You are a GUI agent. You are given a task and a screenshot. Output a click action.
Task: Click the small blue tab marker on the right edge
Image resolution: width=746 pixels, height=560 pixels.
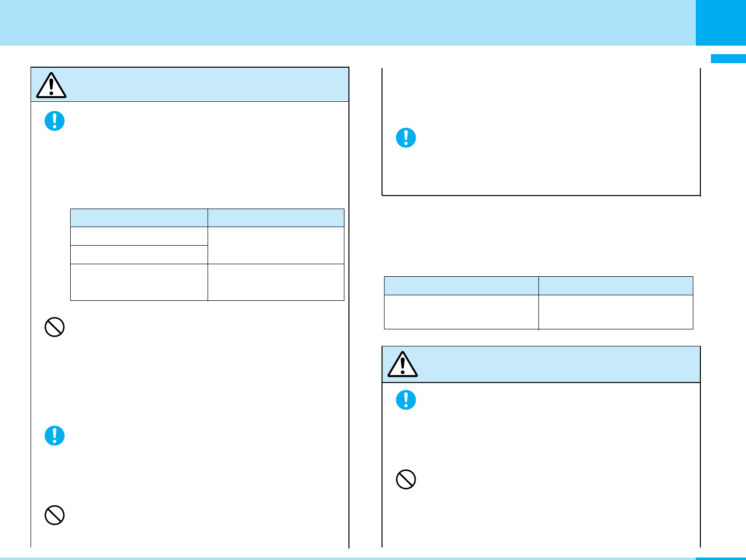728,59
